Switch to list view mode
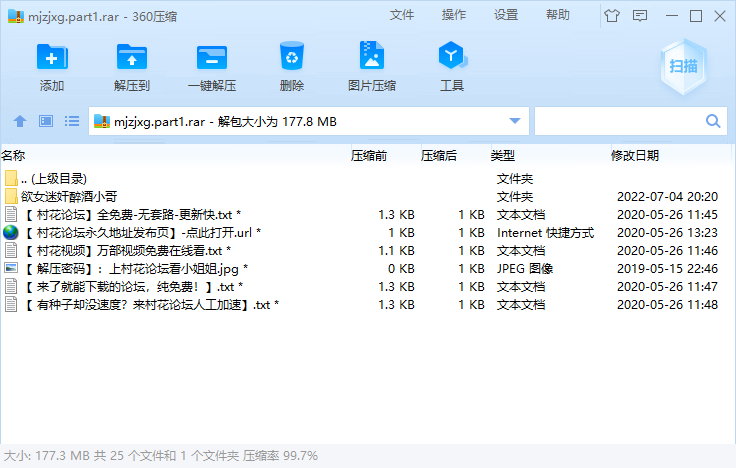 point(72,121)
